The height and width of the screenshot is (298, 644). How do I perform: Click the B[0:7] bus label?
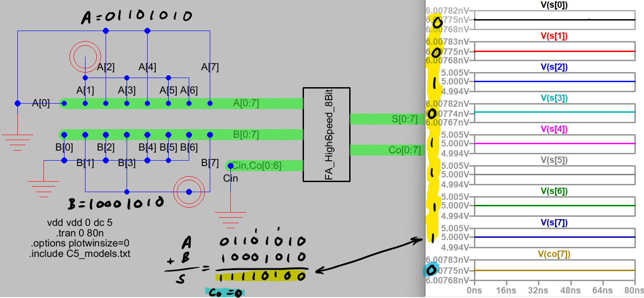tap(246, 135)
